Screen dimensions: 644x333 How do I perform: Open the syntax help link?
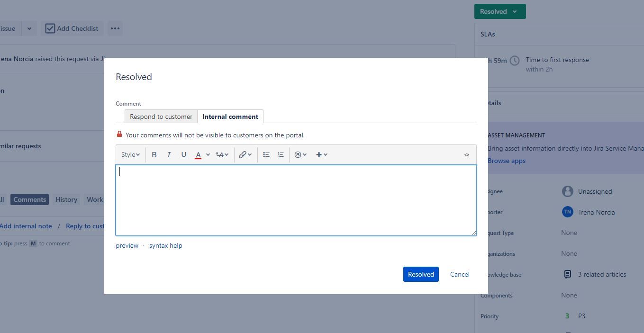click(x=165, y=245)
